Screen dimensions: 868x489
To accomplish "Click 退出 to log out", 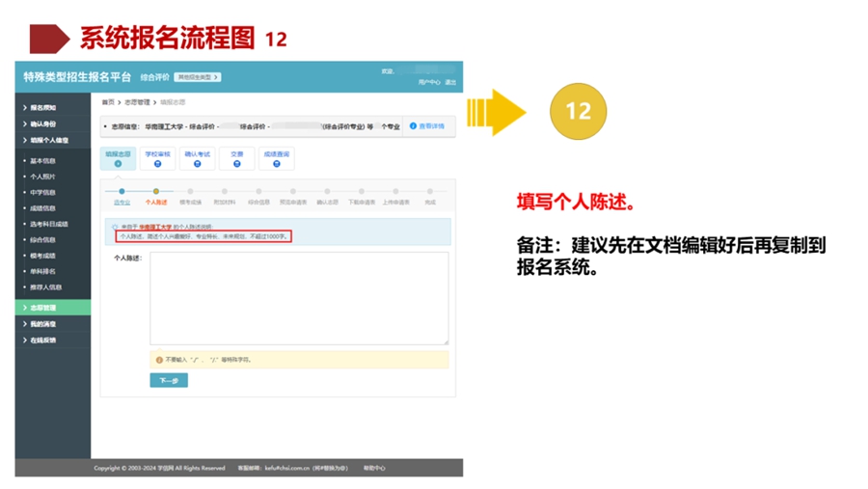I will click(x=450, y=83).
